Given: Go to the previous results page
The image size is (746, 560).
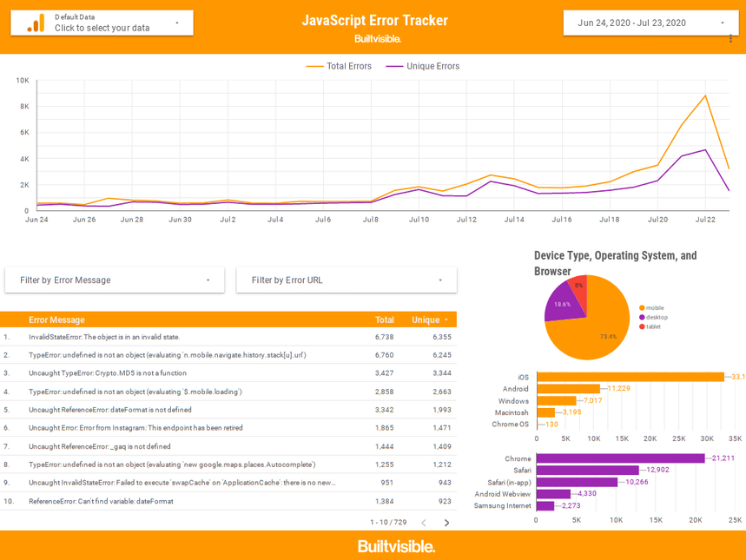Looking at the screenshot, I should 423,523.
